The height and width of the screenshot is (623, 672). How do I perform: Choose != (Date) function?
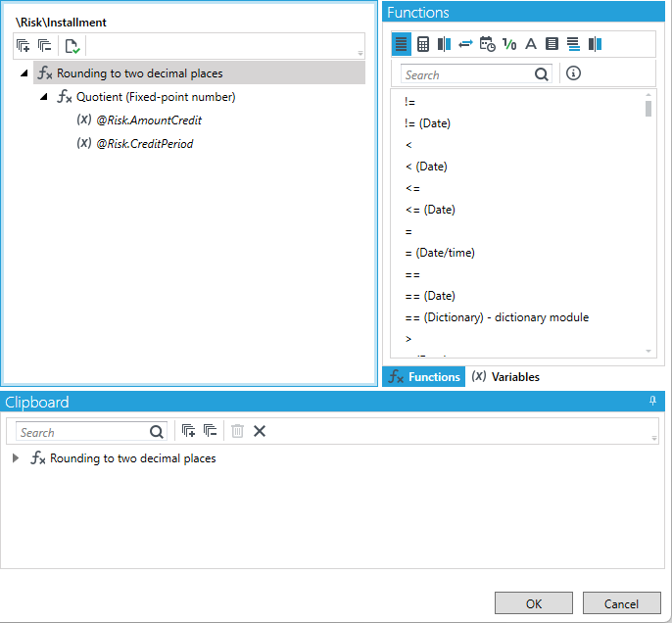pyautogui.click(x=427, y=123)
